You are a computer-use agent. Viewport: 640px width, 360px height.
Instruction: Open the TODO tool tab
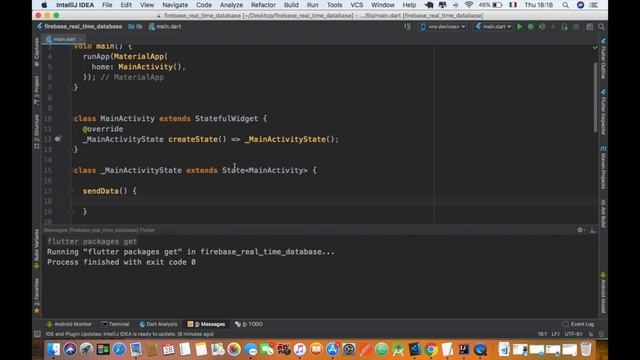click(x=249, y=324)
